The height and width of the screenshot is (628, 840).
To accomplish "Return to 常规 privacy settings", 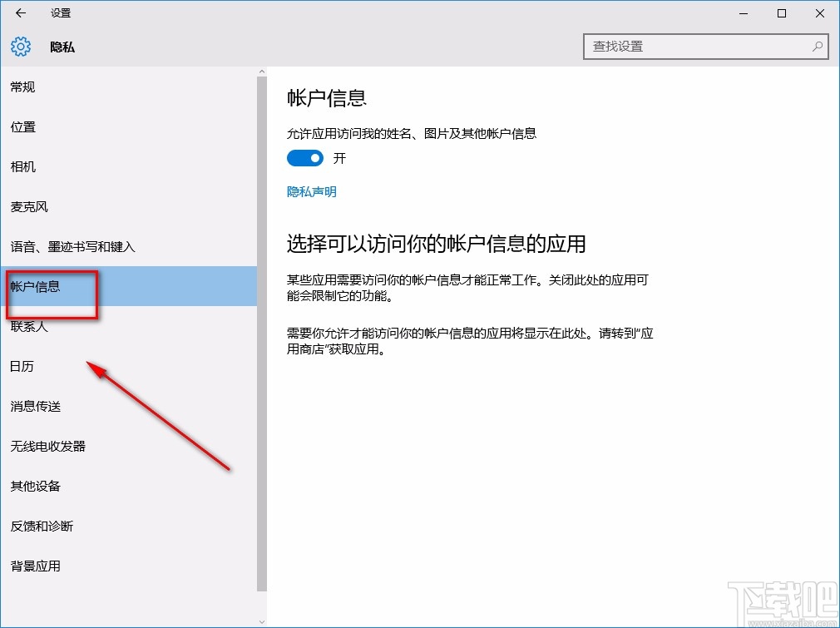I will pos(22,87).
